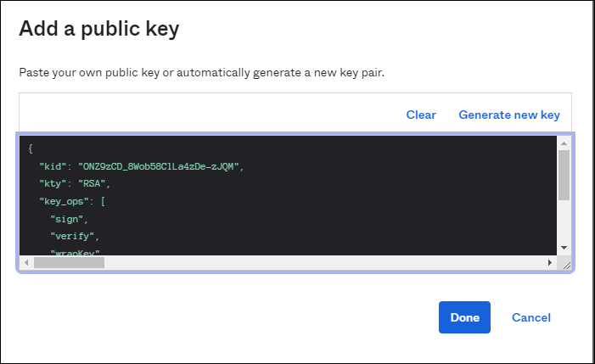Click the vertical scrollbar up arrow
Screen dimensions: 595x364
point(564,144)
